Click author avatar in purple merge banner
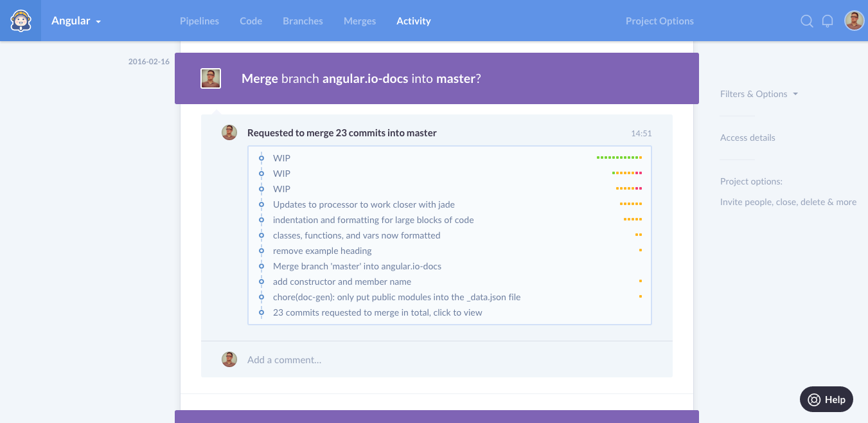The height and width of the screenshot is (423, 868). 211,78
